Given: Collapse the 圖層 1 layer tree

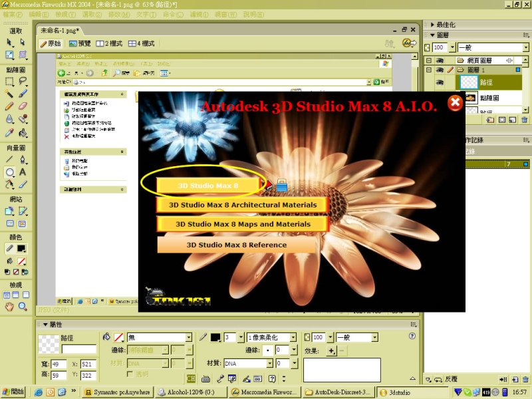Looking at the screenshot, I should click(x=429, y=70).
